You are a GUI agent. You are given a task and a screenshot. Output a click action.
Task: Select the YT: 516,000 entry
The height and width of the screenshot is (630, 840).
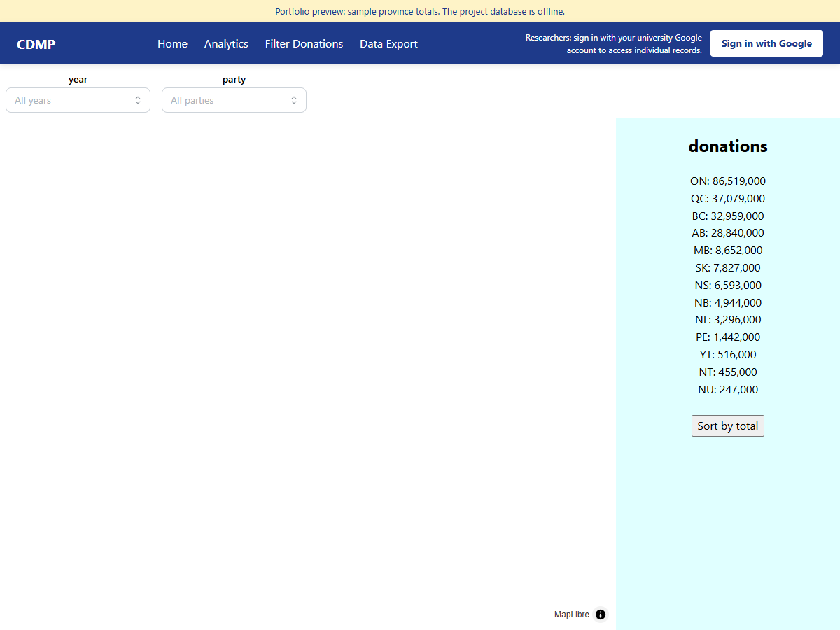728,354
